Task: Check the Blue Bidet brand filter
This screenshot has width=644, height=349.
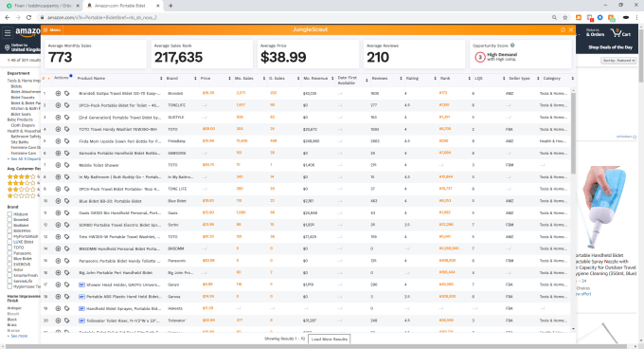Action: [x=9, y=259]
